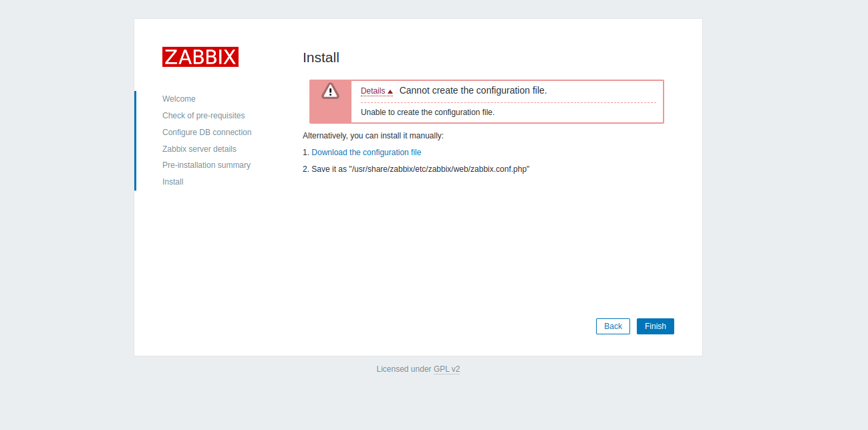
Task: Click the Finish button
Action: tap(655, 326)
